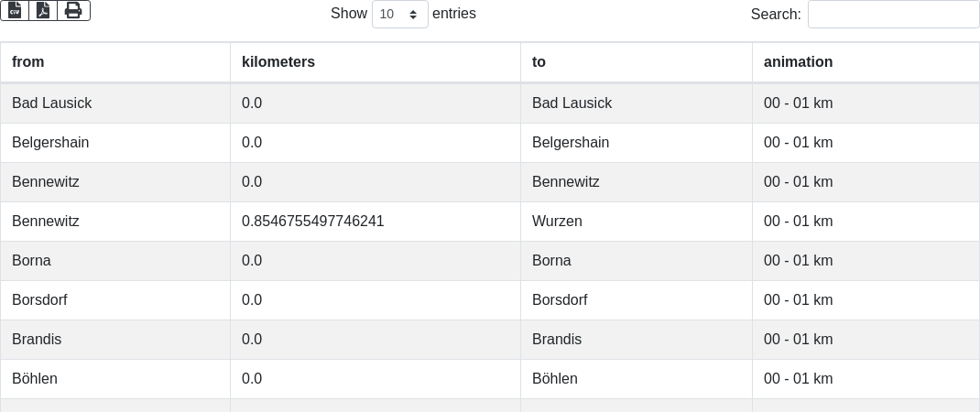Open the entries-per-page dropdown
The height and width of the screenshot is (412, 980).
[x=399, y=15]
